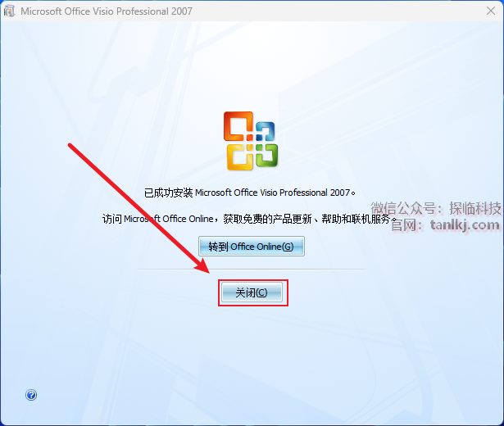The width and height of the screenshot is (504, 426).
Task: Open help via the blue question mark icon
Action: [x=31, y=395]
